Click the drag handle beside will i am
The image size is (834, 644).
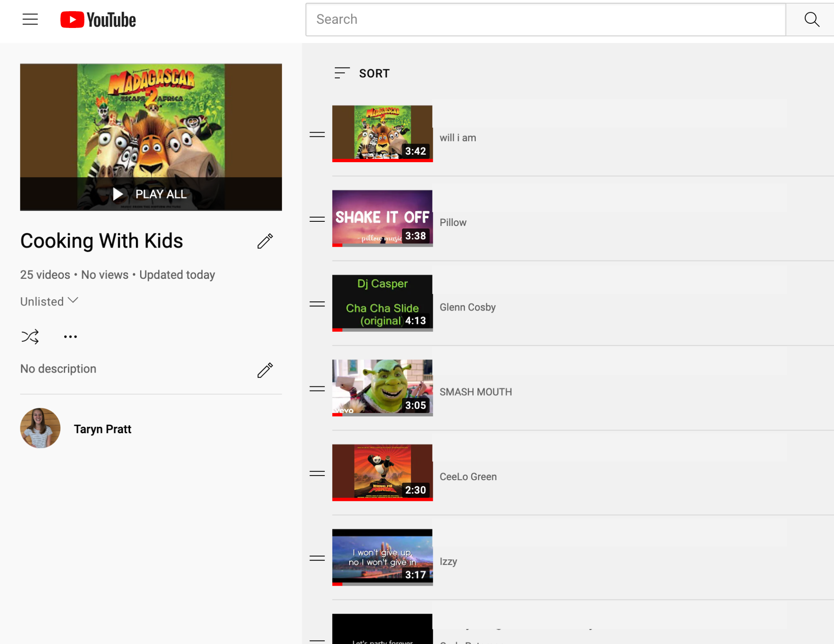click(317, 134)
